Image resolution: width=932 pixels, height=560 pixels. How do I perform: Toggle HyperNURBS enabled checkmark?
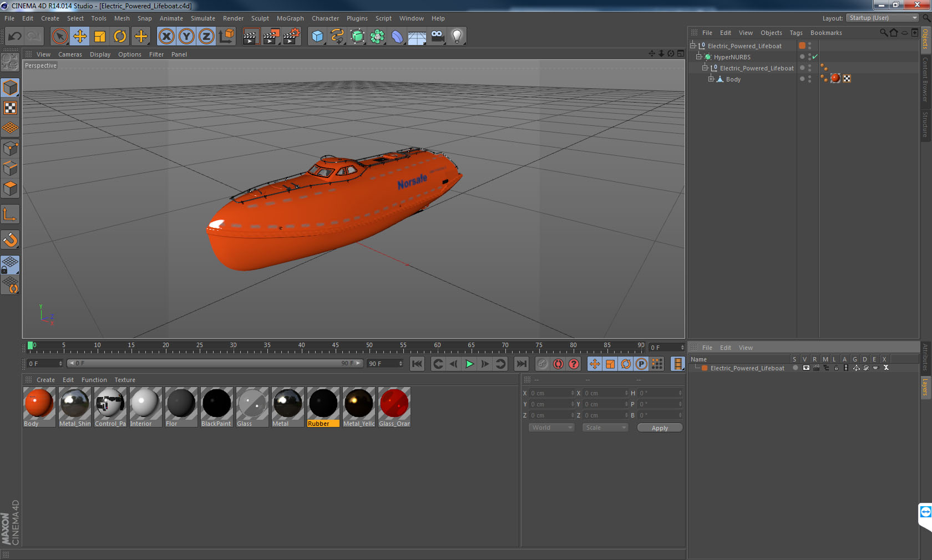point(815,57)
